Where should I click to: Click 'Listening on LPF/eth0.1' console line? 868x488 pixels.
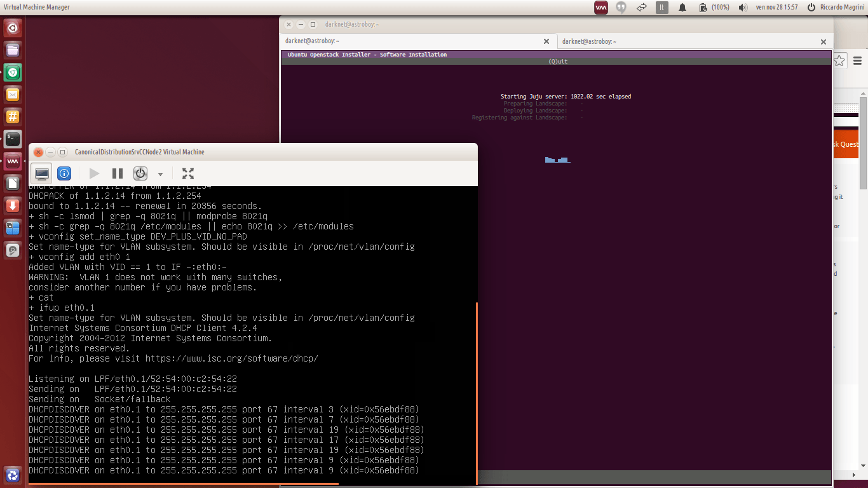(x=133, y=379)
